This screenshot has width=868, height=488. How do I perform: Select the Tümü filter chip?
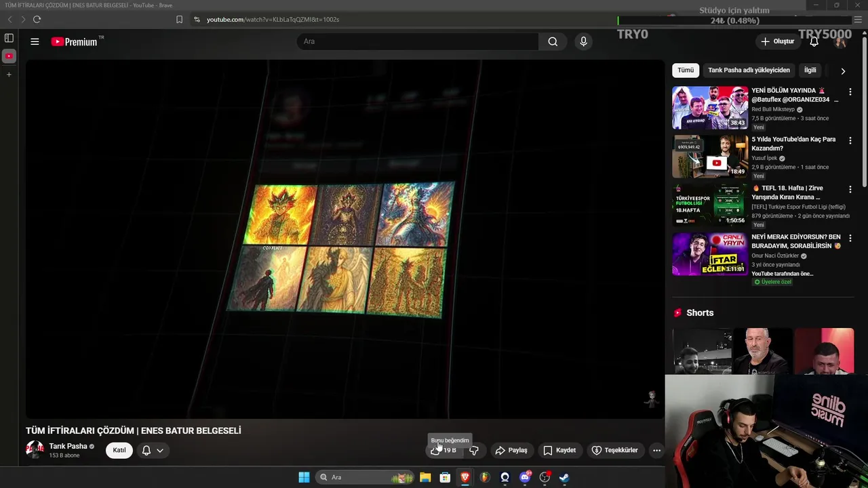686,70
